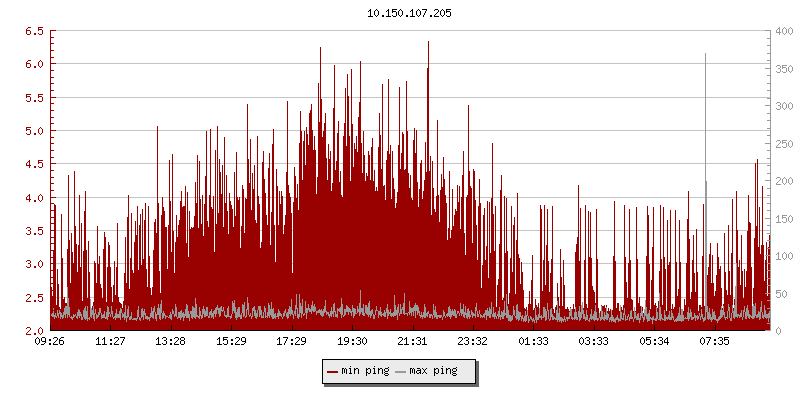Select the 250 right axis value
This screenshot has height=400, width=800.
tap(784, 143)
